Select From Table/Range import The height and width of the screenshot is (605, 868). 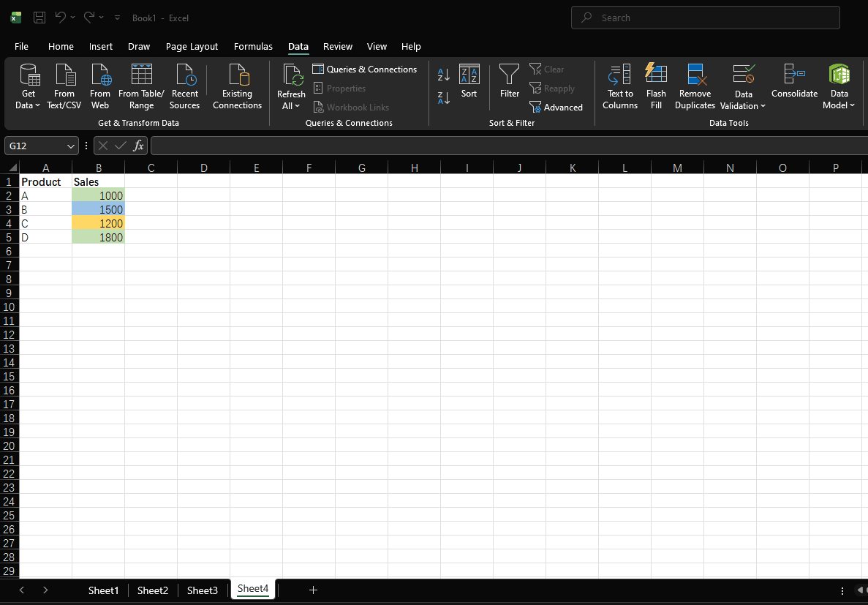141,86
